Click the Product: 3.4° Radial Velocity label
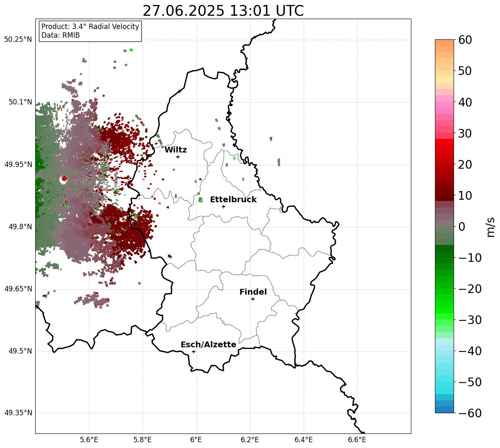 90,27
